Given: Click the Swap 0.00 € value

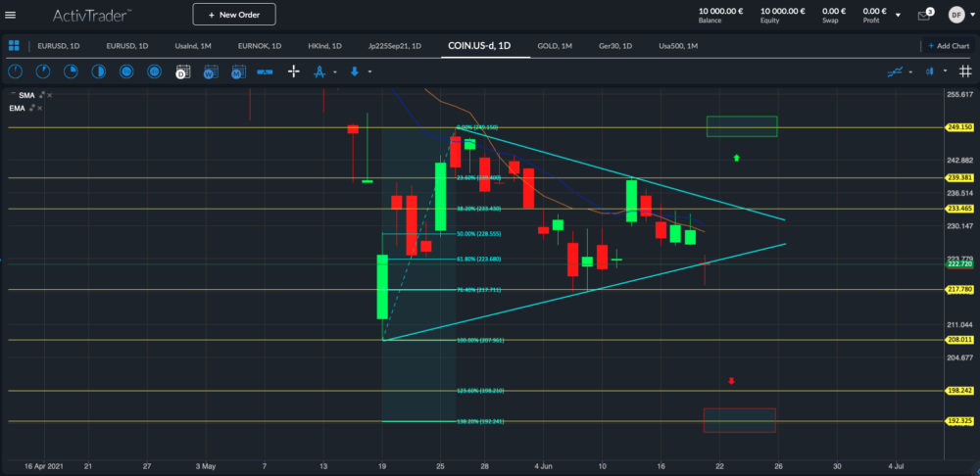Looking at the screenshot, I should (834, 11).
